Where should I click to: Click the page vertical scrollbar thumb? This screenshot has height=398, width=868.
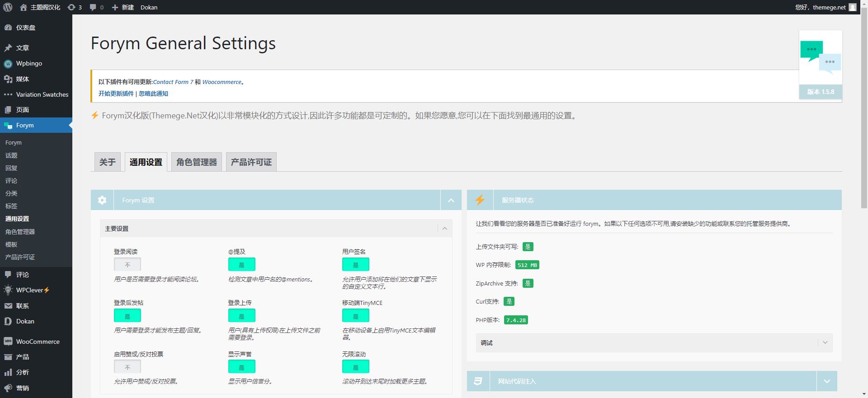pos(864,108)
